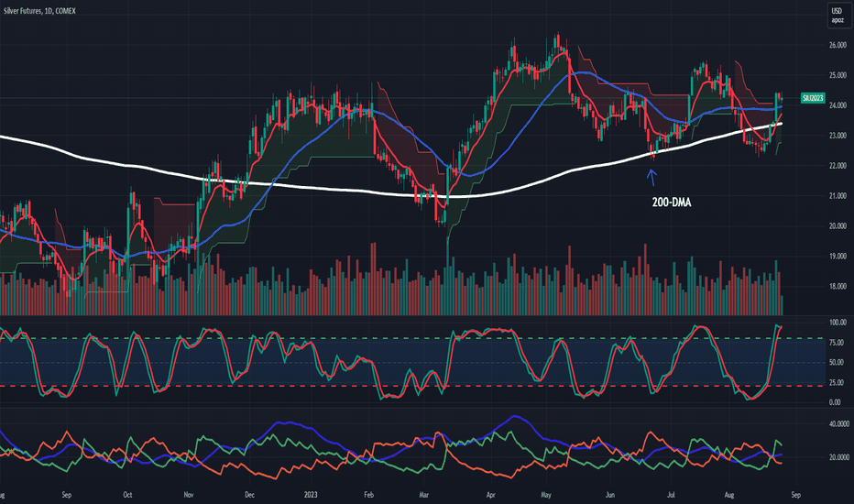This screenshot has height=504, width=854.
Task: Click the Silver Futures, 1D, COMEX title
Action: [x=39, y=11]
